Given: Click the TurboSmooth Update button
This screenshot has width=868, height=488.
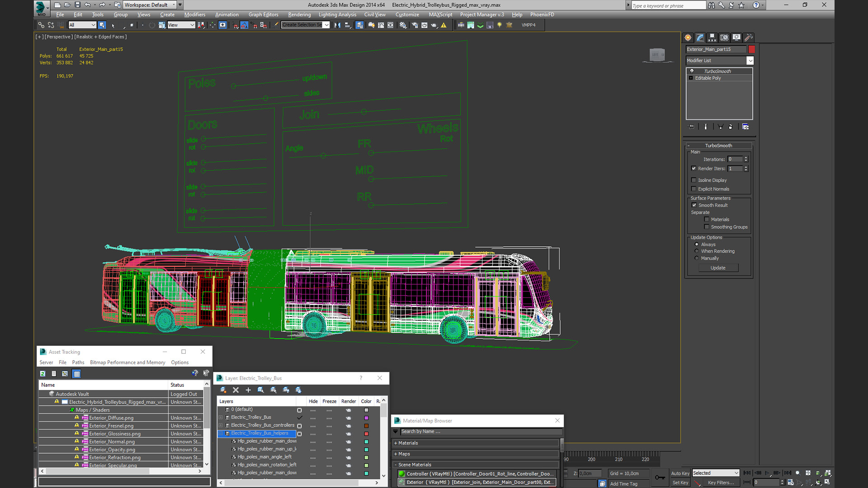Looking at the screenshot, I should pos(718,268).
